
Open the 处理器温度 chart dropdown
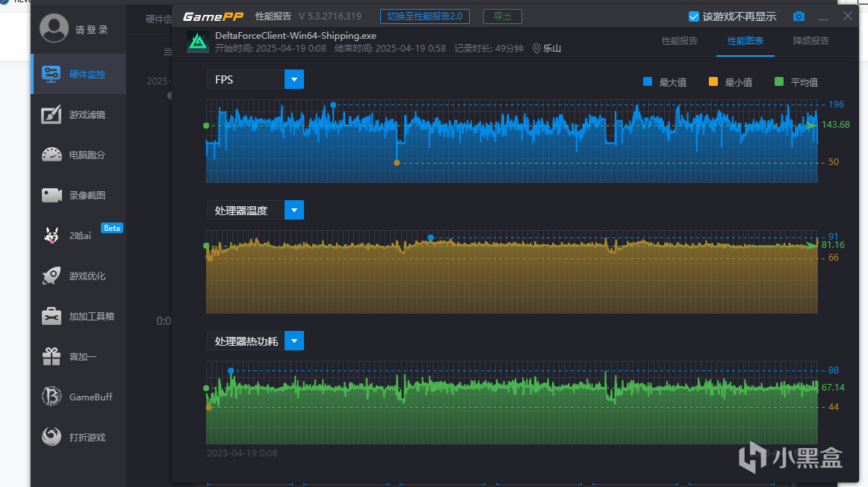[294, 210]
